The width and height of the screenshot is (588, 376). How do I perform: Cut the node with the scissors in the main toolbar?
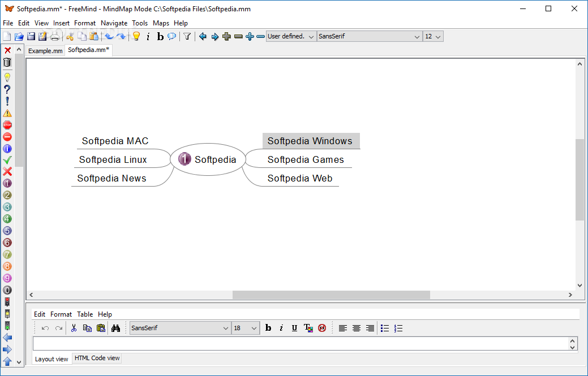70,36
